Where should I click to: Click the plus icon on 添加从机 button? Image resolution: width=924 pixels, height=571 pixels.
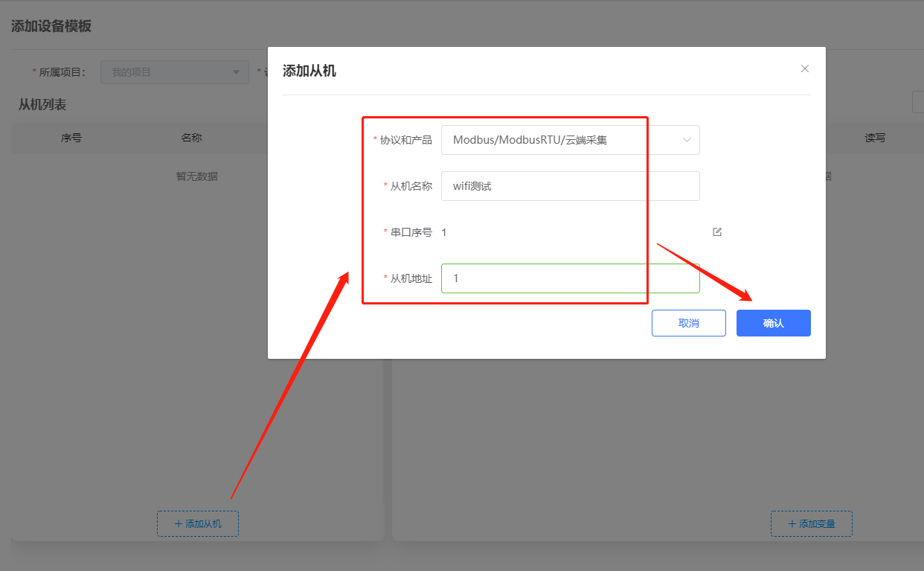tap(179, 524)
